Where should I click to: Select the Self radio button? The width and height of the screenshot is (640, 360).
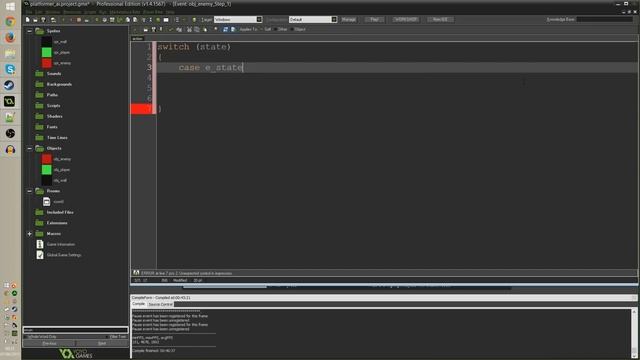pos(262,29)
